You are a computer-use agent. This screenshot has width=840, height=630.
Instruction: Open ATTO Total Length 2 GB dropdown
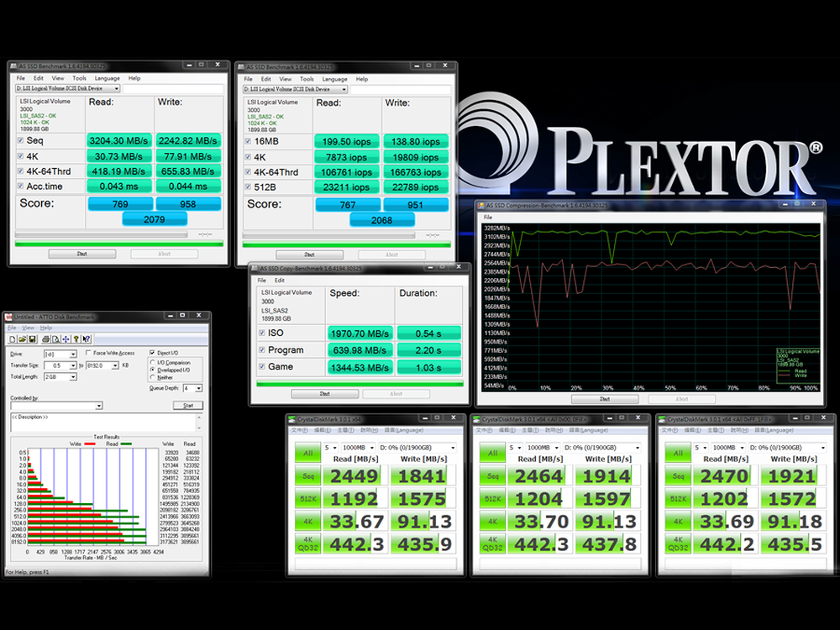tap(73, 377)
